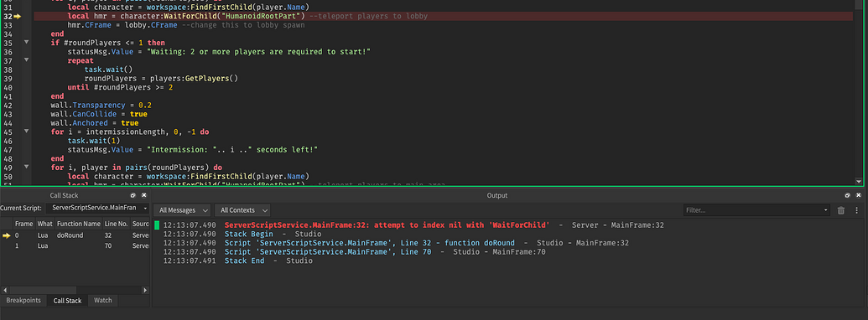Click the What column header
The image size is (868, 320).
pyautogui.click(x=44, y=224)
